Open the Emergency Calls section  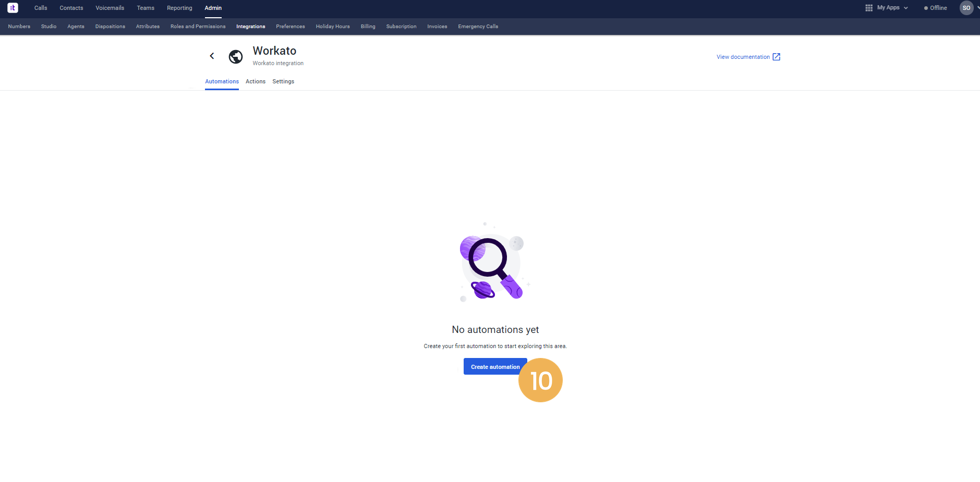[x=478, y=27]
